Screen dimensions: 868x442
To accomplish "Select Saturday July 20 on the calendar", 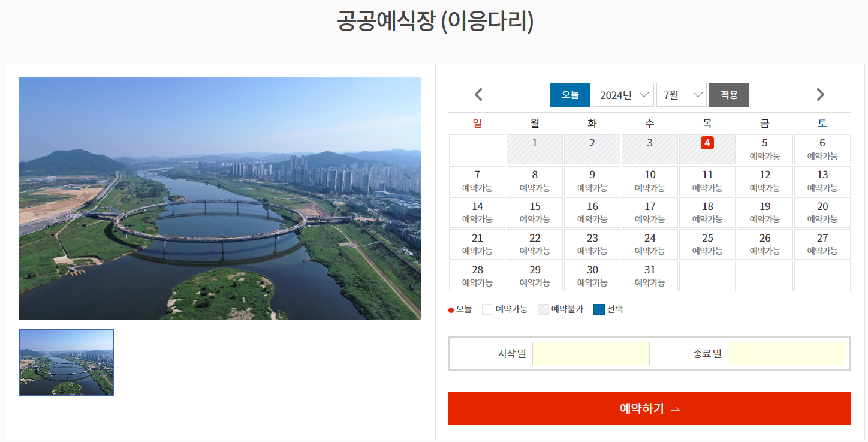I will click(822, 212).
